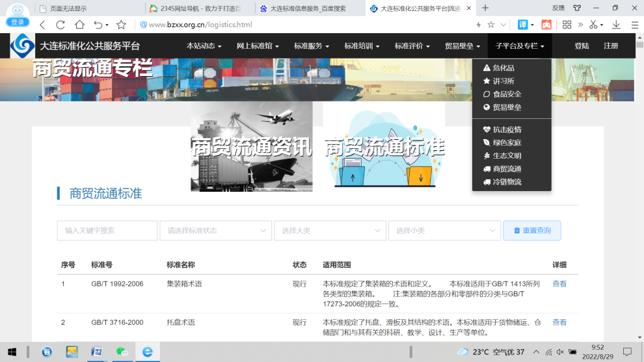Open 查看 details for GB/T 1992-2006
644x362 pixels.
pyautogui.click(x=559, y=284)
